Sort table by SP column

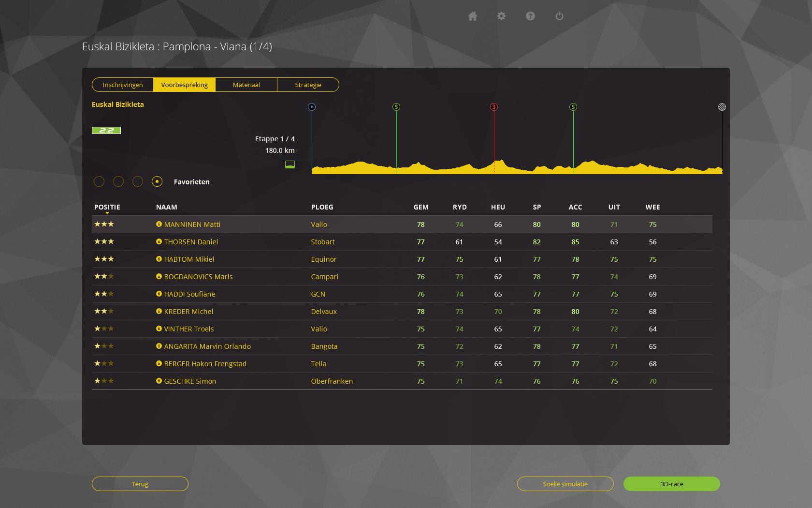[537, 207]
